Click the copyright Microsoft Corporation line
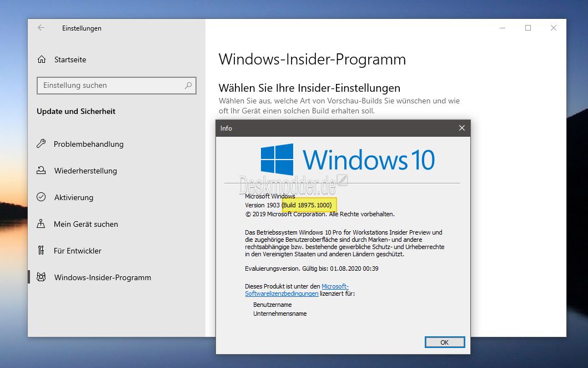This screenshot has height=368, width=588. (x=319, y=214)
